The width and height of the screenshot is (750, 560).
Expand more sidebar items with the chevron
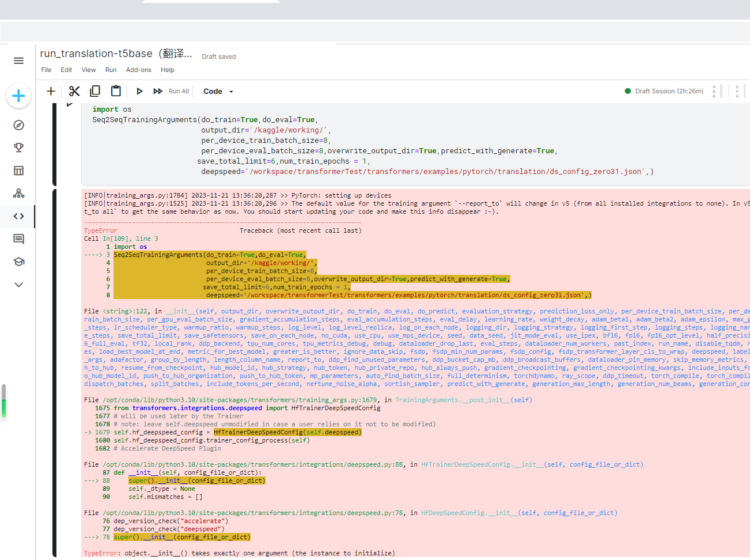click(18, 285)
